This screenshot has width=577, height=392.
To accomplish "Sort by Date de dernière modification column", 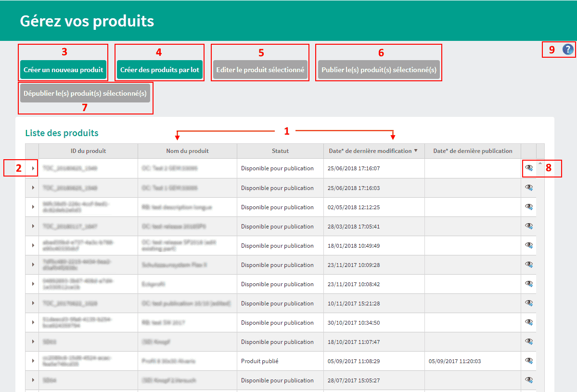I will point(370,151).
